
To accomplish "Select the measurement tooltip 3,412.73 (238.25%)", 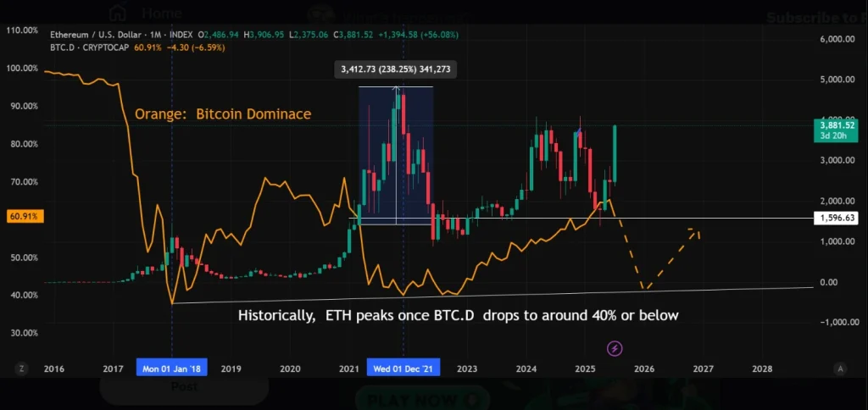I will (x=395, y=69).
